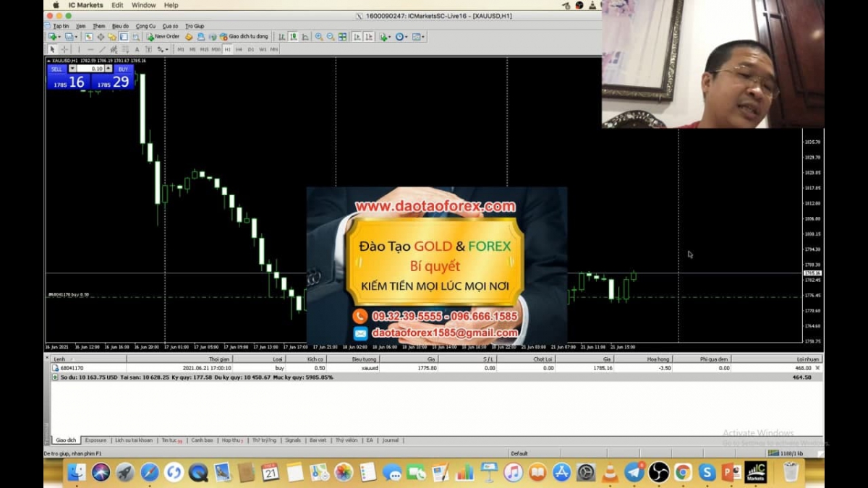868x488 pixels.
Task: Toggle chart shift from right border
Action: pos(368,36)
